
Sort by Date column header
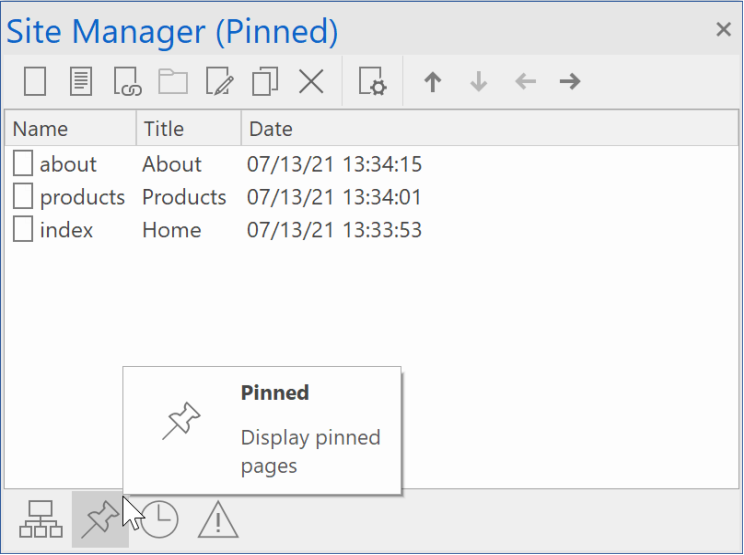pos(490,129)
